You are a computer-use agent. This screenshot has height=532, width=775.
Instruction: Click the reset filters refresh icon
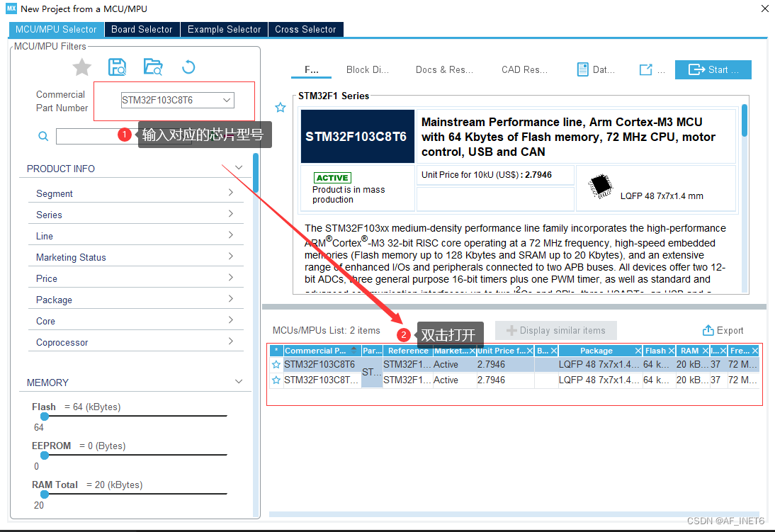point(188,67)
